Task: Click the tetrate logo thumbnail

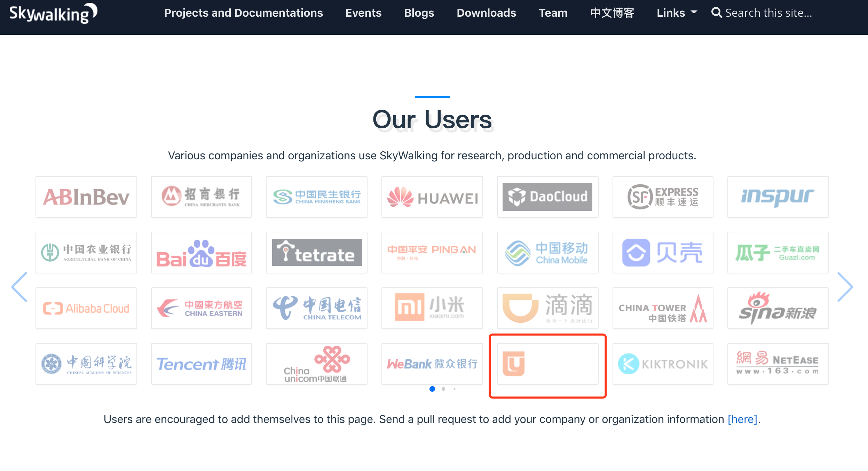Action: [x=316, y=253]
